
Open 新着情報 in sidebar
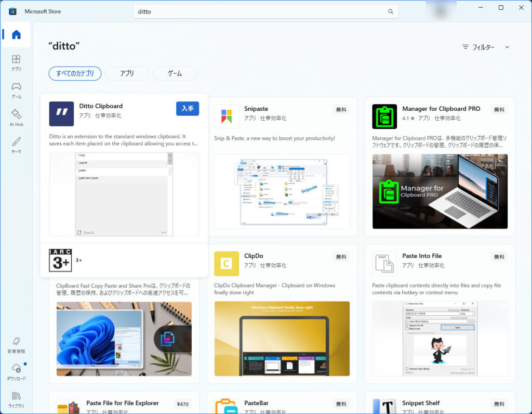(x=16, y=345)
